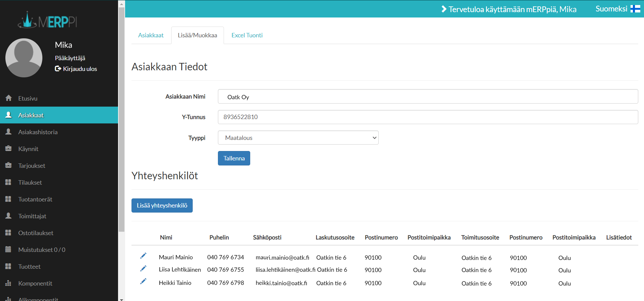Click the name Liisa Lehtikäinen
Screen dimensions: 644x301
tap(180, 270)
